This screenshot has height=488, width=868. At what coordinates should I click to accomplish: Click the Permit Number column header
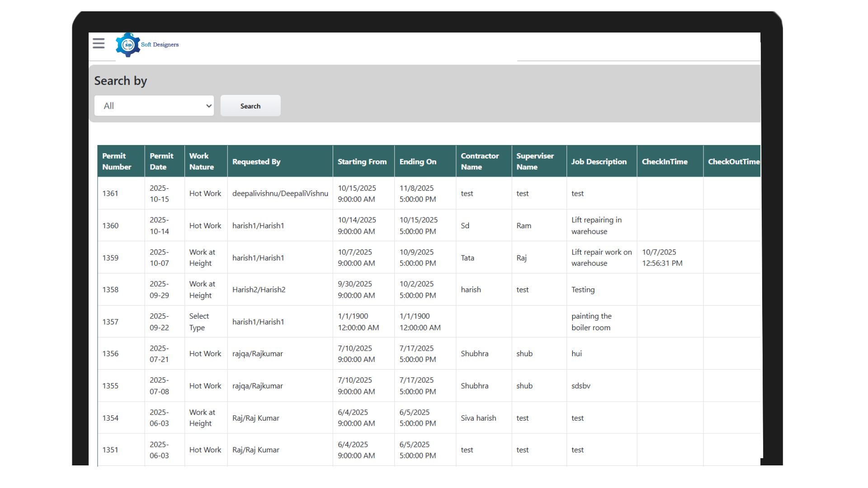[x=119, y=161]
